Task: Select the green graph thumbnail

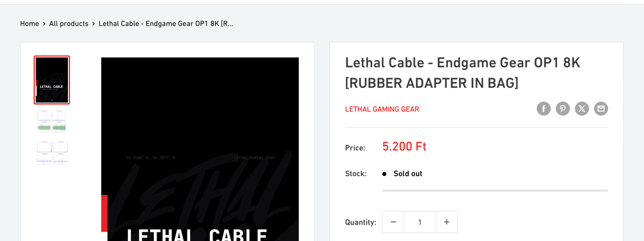Action: (52, 122)
